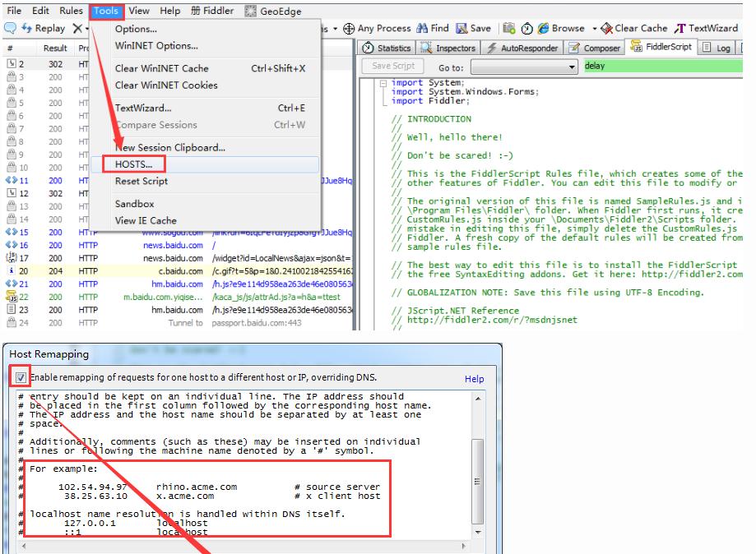756x554 pixels.
Task: Select session 21 hm.baidu.com row
Action: [179, 284]
